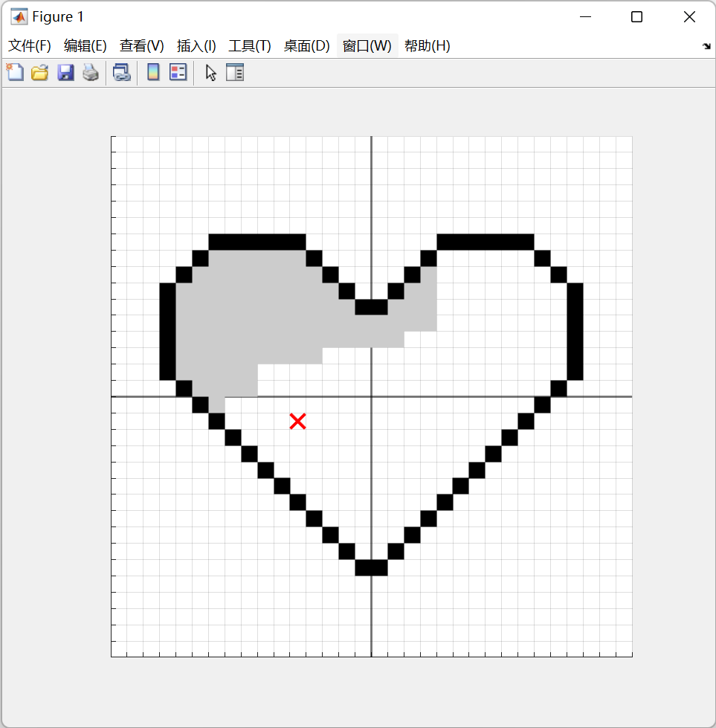This screenshot has width=716, height=728.
Task: Open the 文件(F) menu
Action: pos(30,46)
